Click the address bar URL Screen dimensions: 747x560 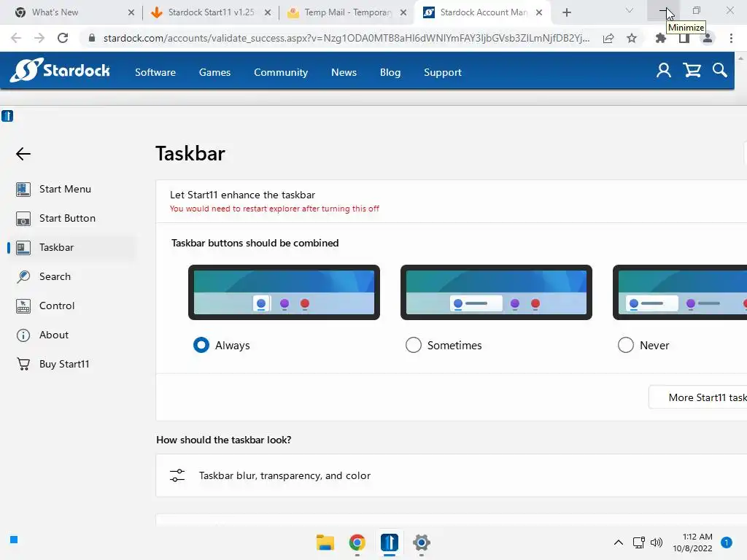click(x=347, y=38)
